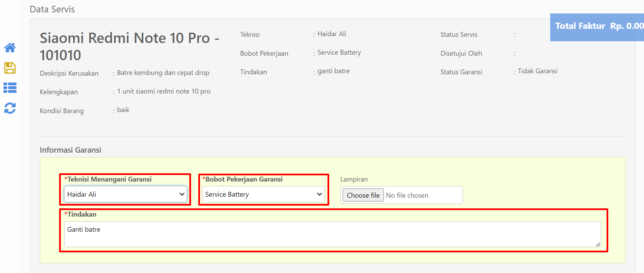Open Bobot Pekerjaan Garansi dropdown
The image size is (644, 273).
coord(264,194)
